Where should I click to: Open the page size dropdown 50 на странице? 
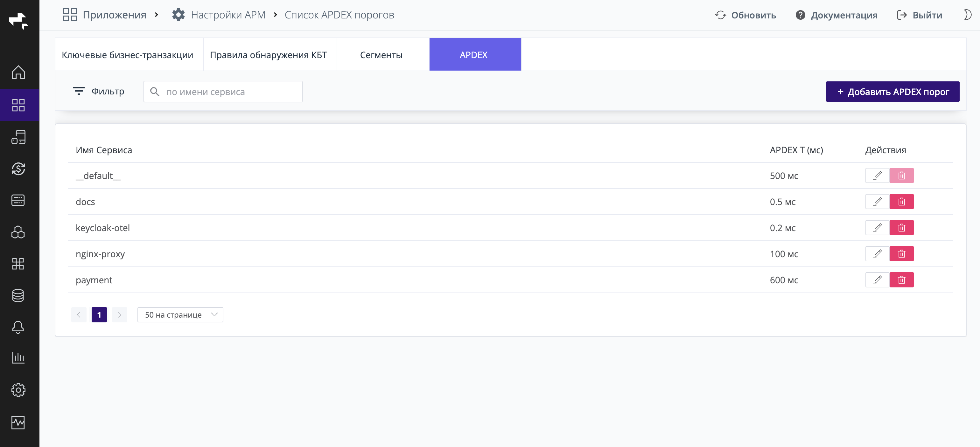click(180, 315)
